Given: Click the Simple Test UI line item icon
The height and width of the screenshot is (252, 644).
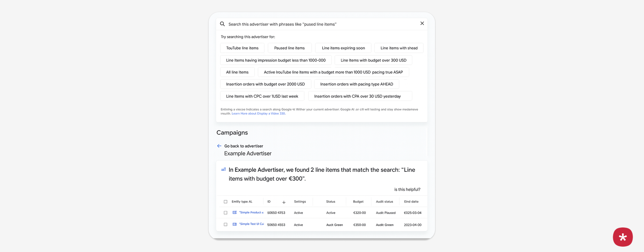Looking at the screenshot, I should (x=234, y=224).
